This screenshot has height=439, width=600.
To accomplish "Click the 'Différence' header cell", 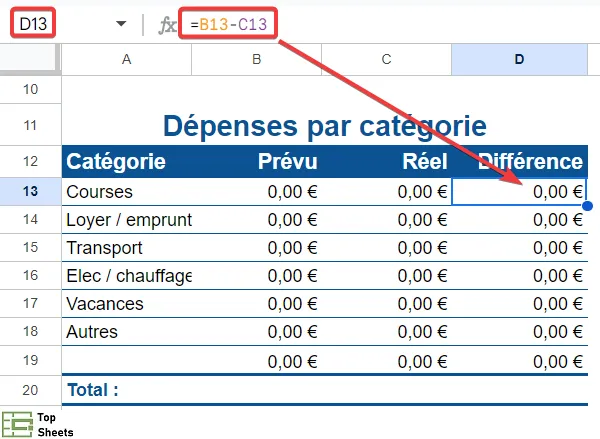I will [520, 161].
